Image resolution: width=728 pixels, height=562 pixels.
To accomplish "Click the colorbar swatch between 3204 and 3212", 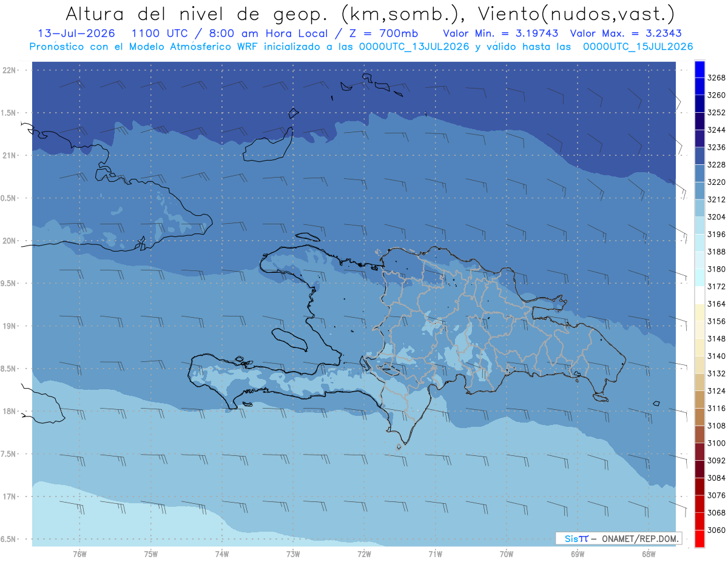I will click(699, 208).
